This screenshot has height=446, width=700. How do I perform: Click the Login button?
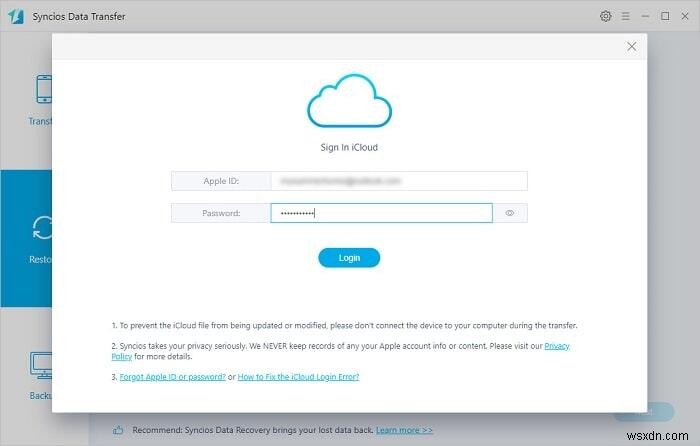point(349,258)
